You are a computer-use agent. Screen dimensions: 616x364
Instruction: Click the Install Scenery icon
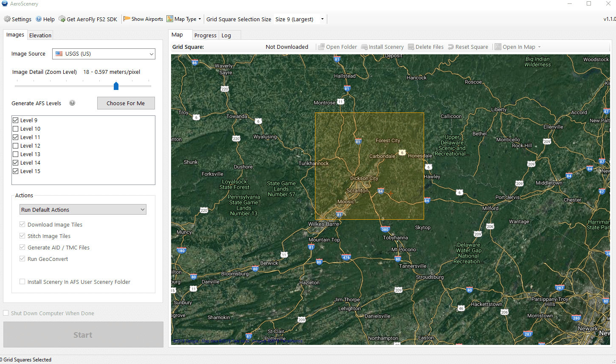(364, 47)
